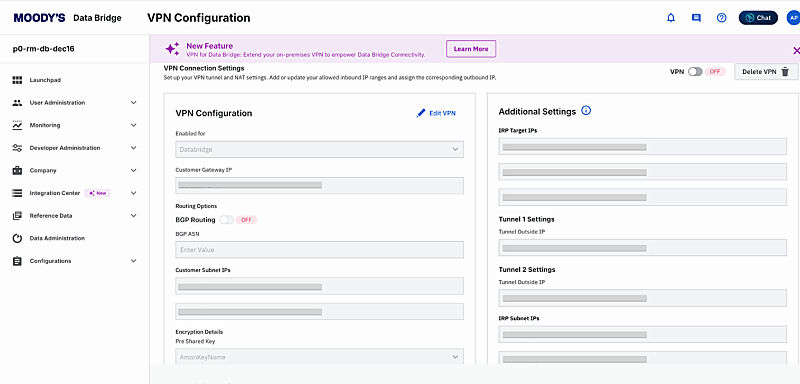
Task: Click the first Customer Subnet IPs field
Action: 319,286
